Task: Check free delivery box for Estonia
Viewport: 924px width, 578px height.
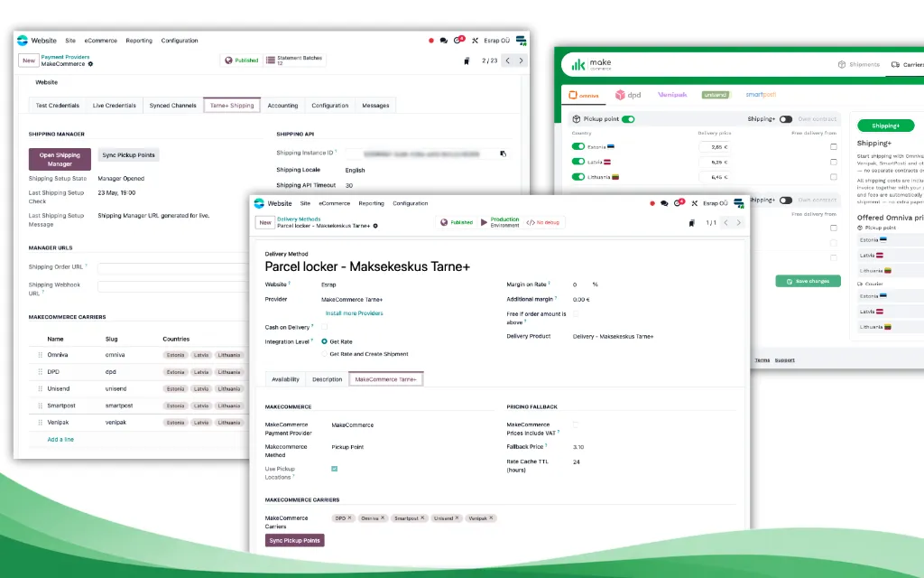Action: pos(833,147)
